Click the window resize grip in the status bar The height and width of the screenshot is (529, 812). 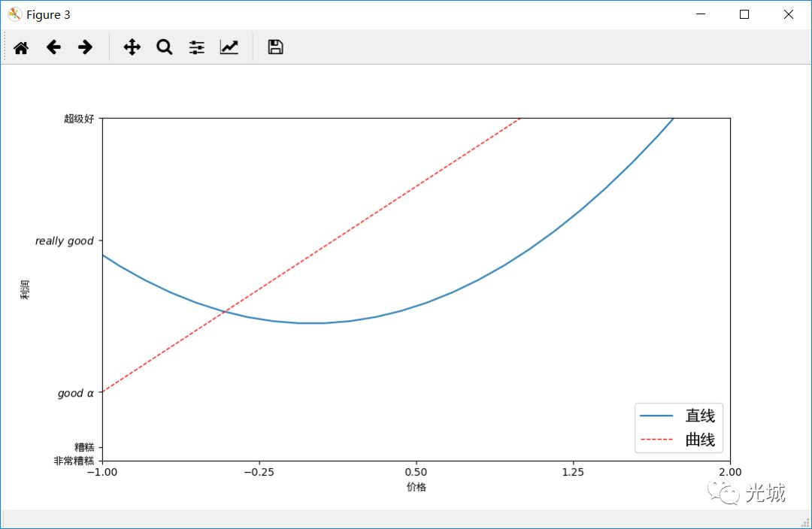click(805, 522)
